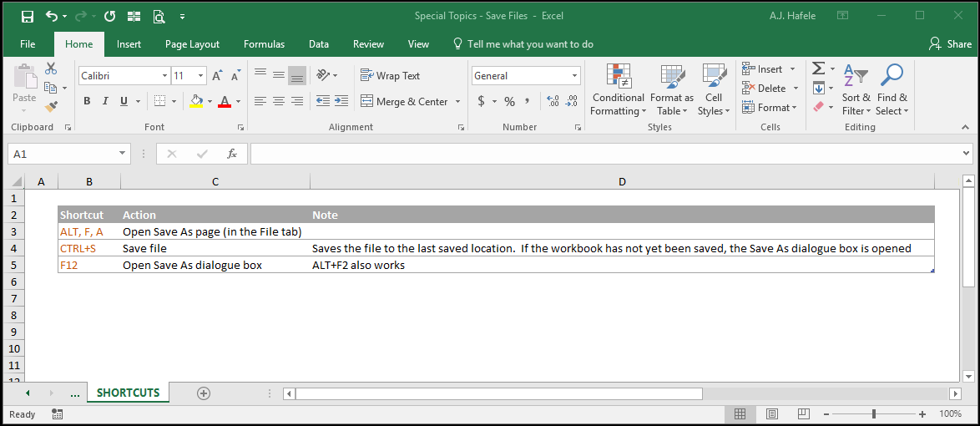
Task: Open Conditional Formatting menu
Action: [618, 89]
